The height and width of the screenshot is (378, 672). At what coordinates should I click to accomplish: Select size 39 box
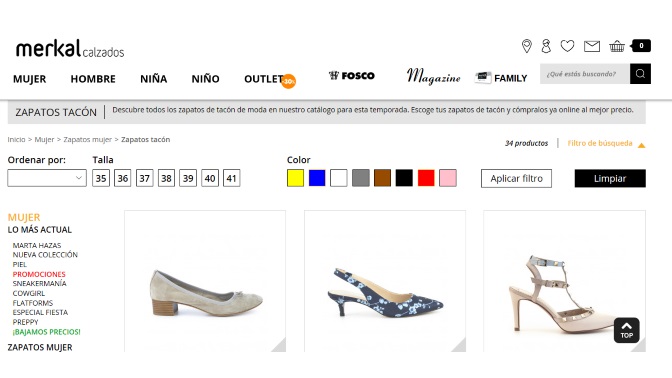(188, 178)
